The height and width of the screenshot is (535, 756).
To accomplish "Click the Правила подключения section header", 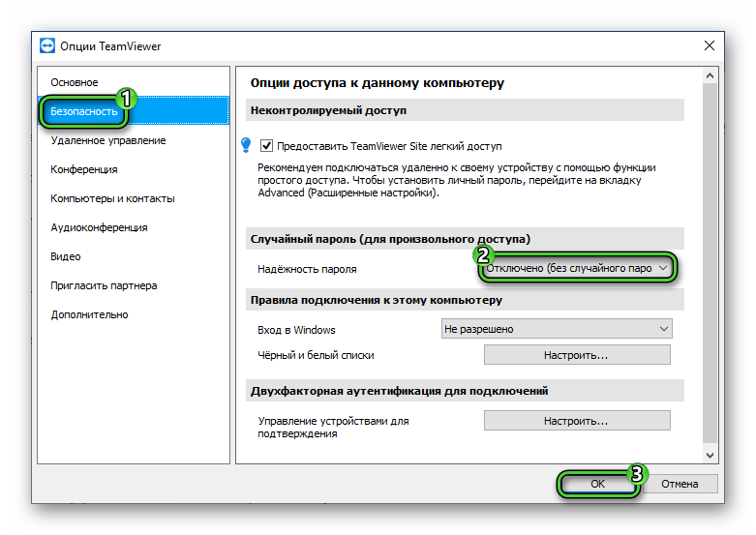I will click(465, 300).
